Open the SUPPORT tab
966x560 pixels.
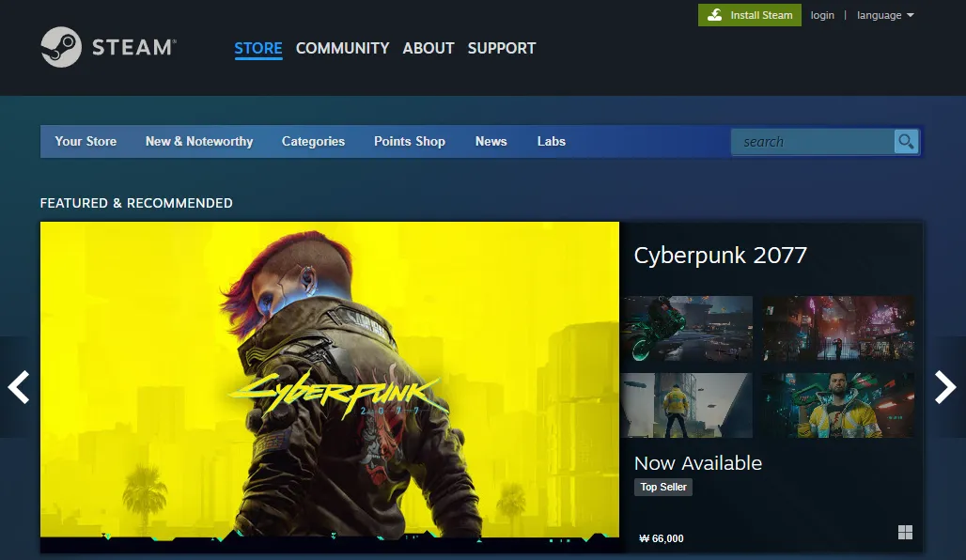(x=502, y=48)
